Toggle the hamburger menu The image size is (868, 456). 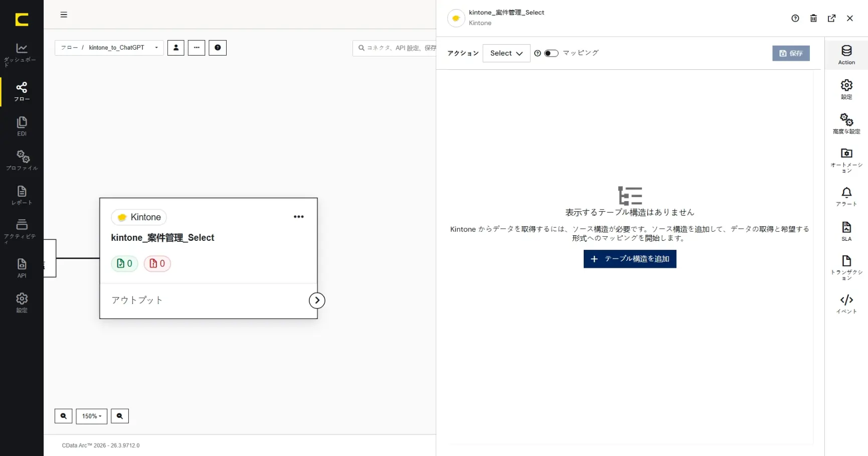64,15
